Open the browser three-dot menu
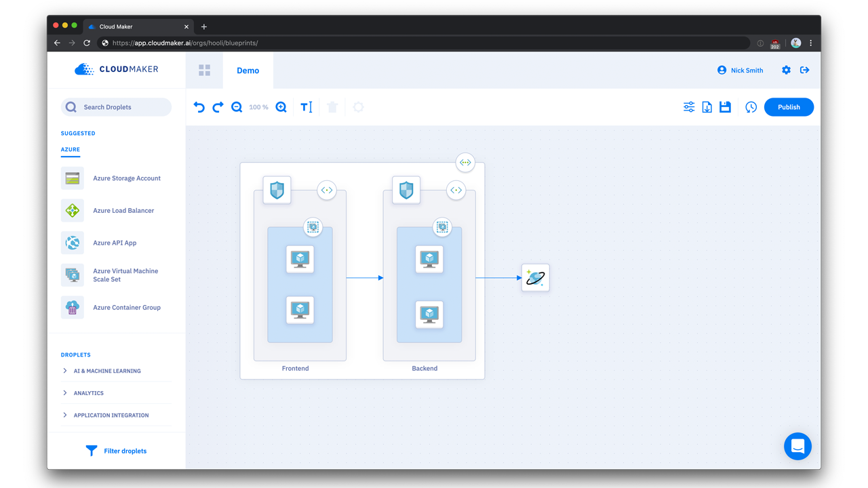This screenshot has width=868, height=488. (x=810, y=43)
